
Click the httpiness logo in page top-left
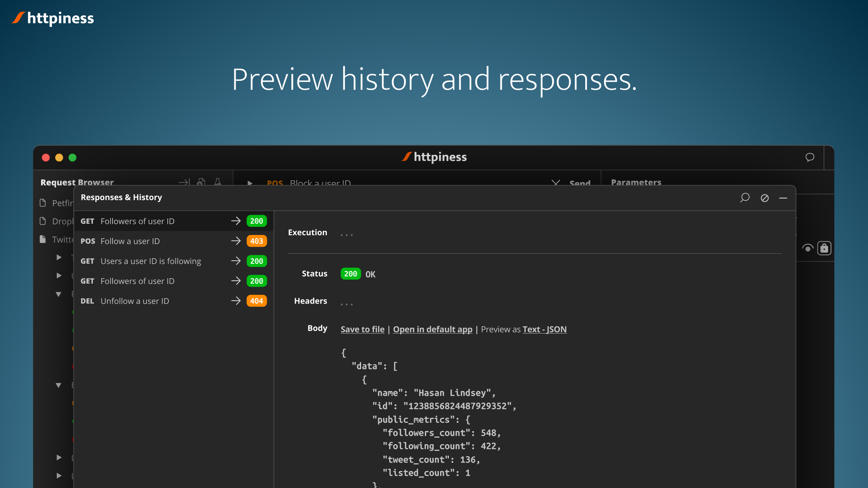point(53,18)
